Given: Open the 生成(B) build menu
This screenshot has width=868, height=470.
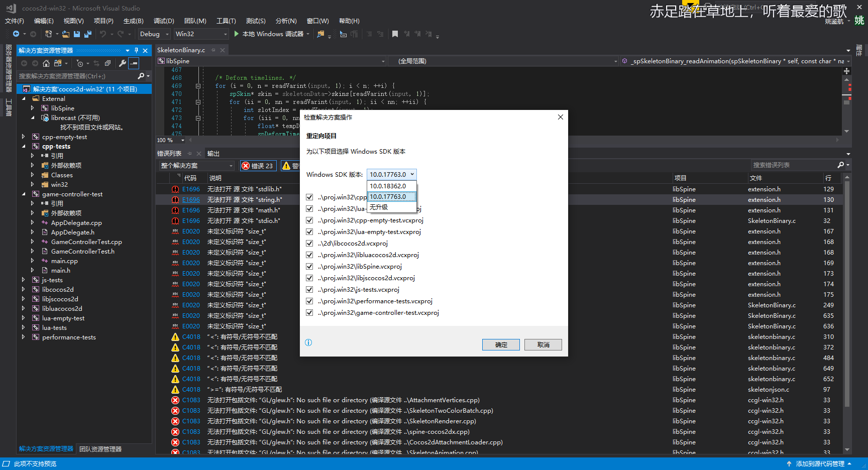Looking at the screenshot, I should pyautogui.click(x=134, y=21).
